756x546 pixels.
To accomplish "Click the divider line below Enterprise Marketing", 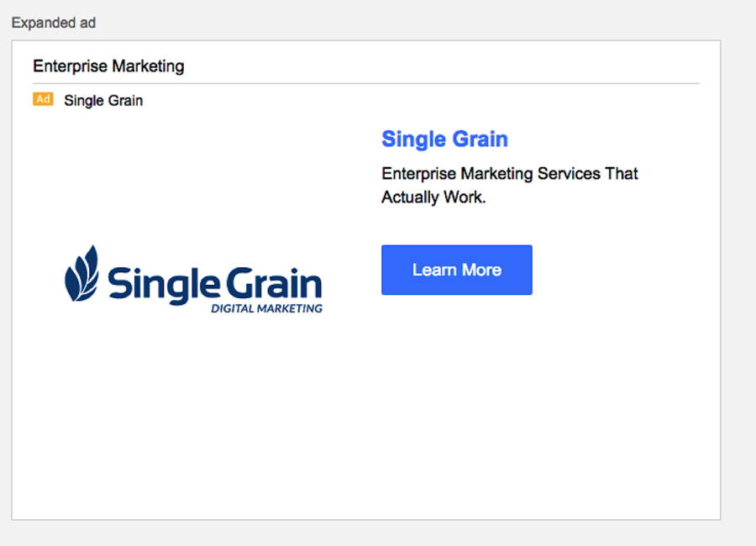I will click(366, 83).
